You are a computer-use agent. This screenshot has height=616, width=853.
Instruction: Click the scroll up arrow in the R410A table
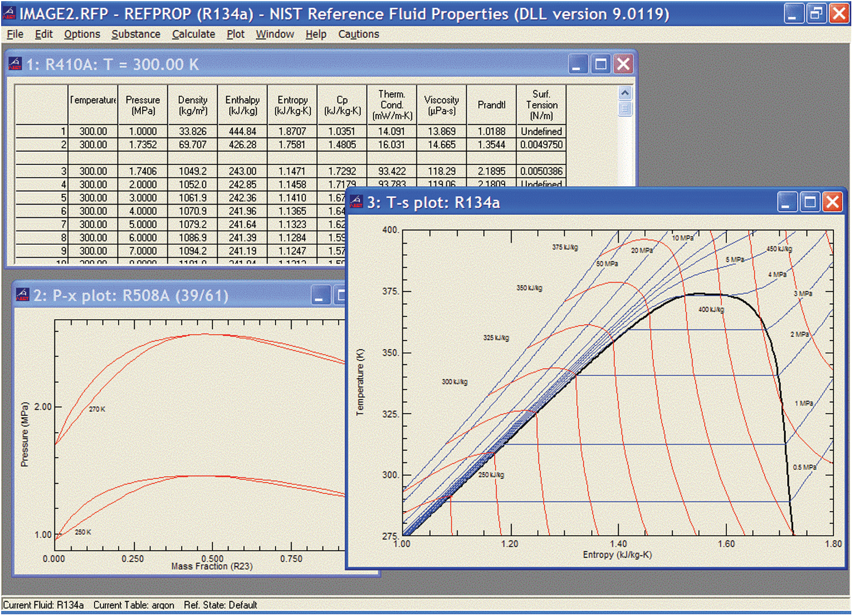point(625,93)
